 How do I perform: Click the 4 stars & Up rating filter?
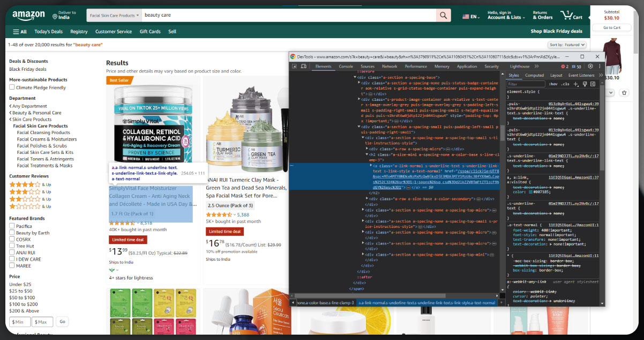[31, 184]
